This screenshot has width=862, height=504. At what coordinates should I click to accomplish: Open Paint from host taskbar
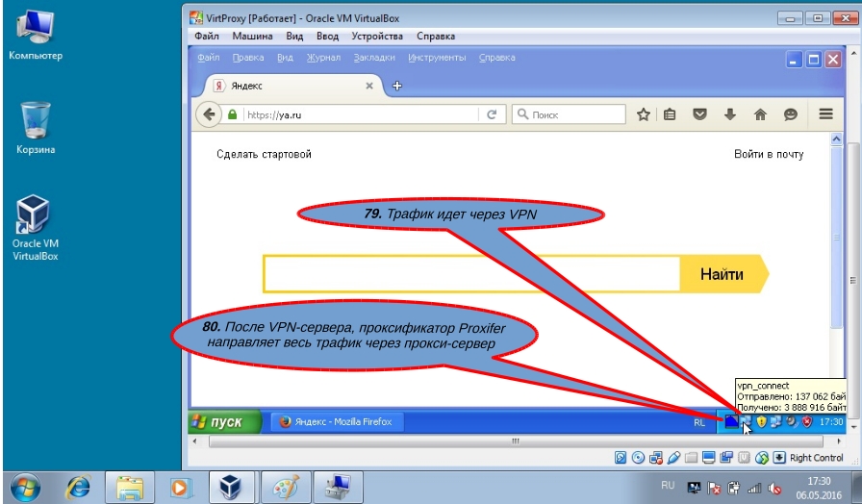point(286,488)
